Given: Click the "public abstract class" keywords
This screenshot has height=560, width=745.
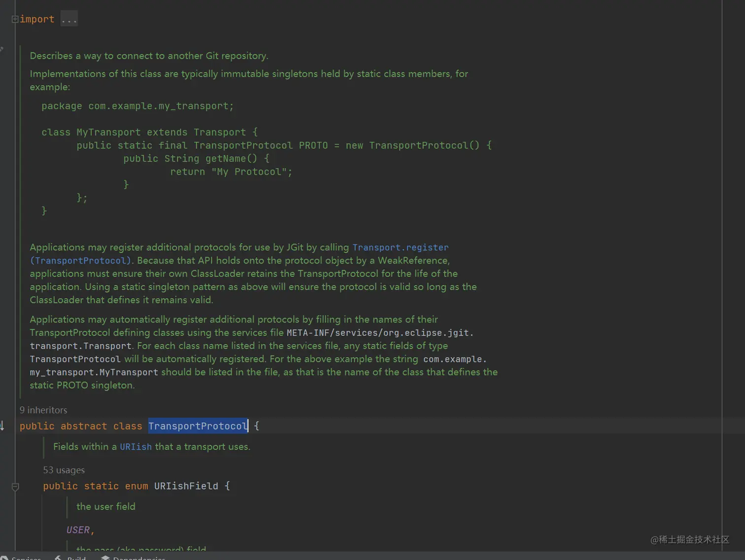Looking at the screenshot, I should coord(81,426).
